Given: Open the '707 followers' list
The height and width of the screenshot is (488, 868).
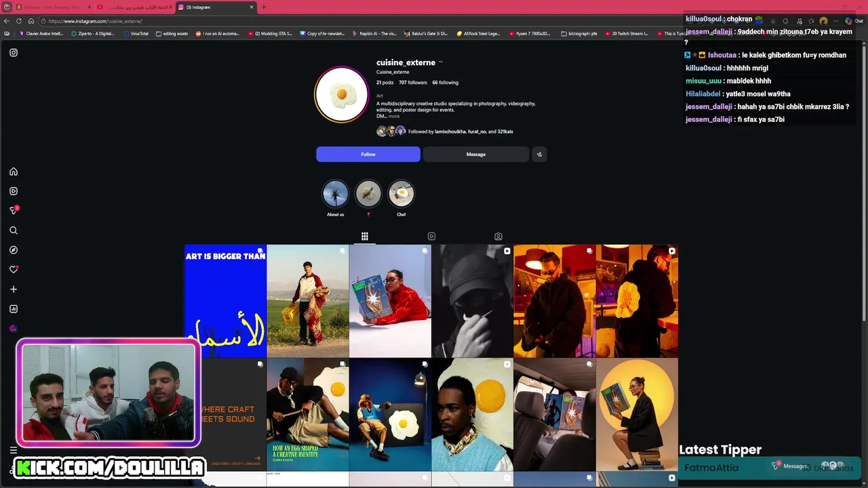Looking at the screenshot, I should [413, 83].
